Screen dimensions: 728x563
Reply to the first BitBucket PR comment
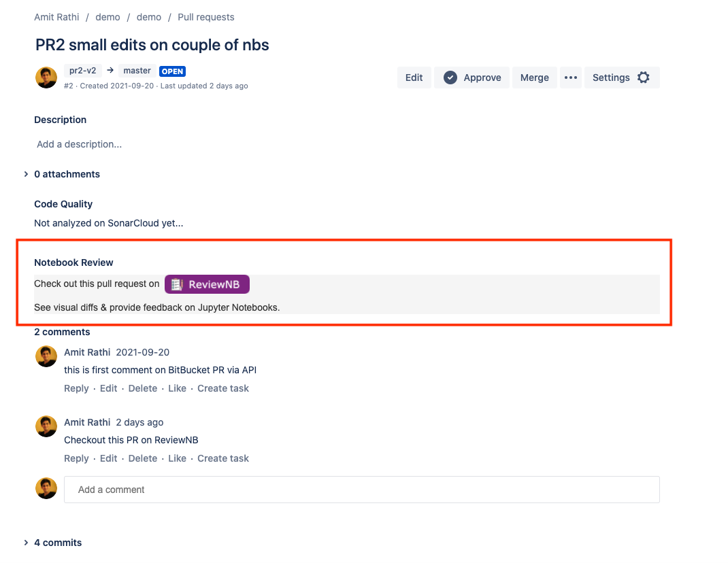(x=76, y=388)
